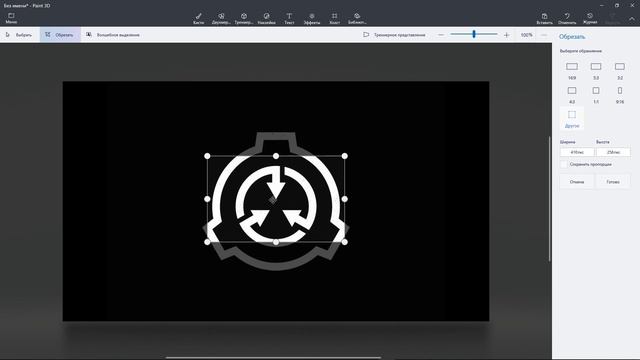This screenshot has height=360, width=640.
Task: Click the Высота (height) input field
Action: tap(613, 152)
